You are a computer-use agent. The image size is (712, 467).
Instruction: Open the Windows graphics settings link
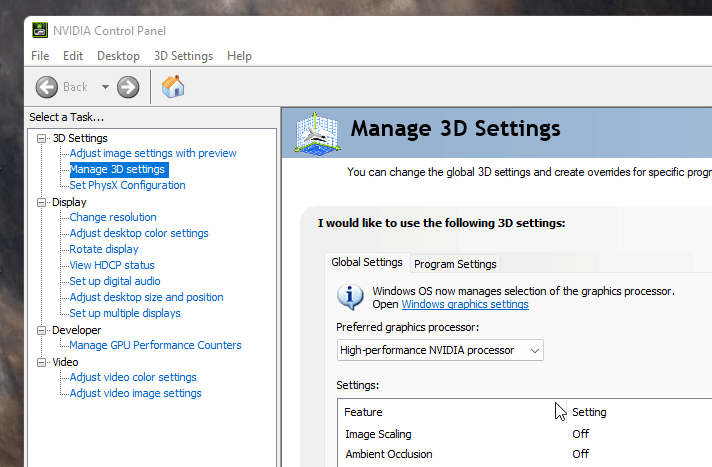[x=465, y=304]
